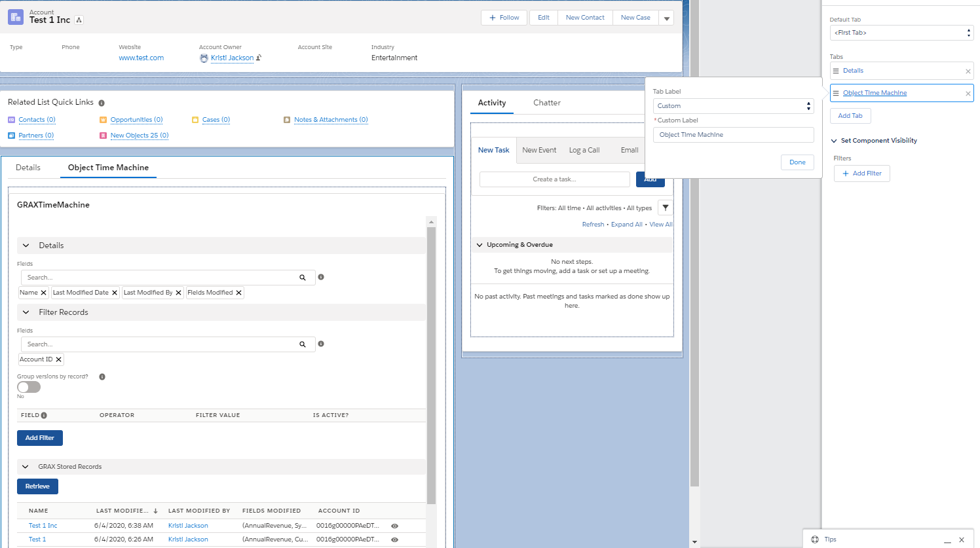Click the New Objects 25 icon

tap(103, 136)
